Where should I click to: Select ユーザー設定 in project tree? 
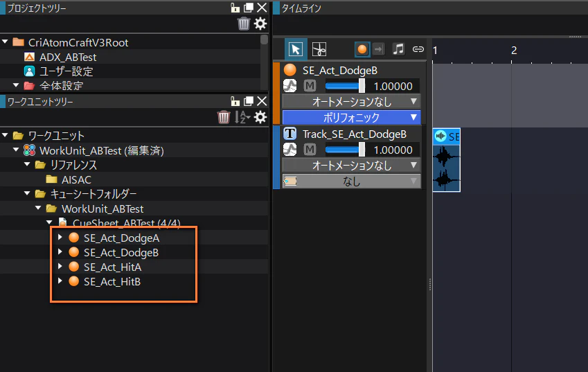pyautogui.click(x=66, y=71)
